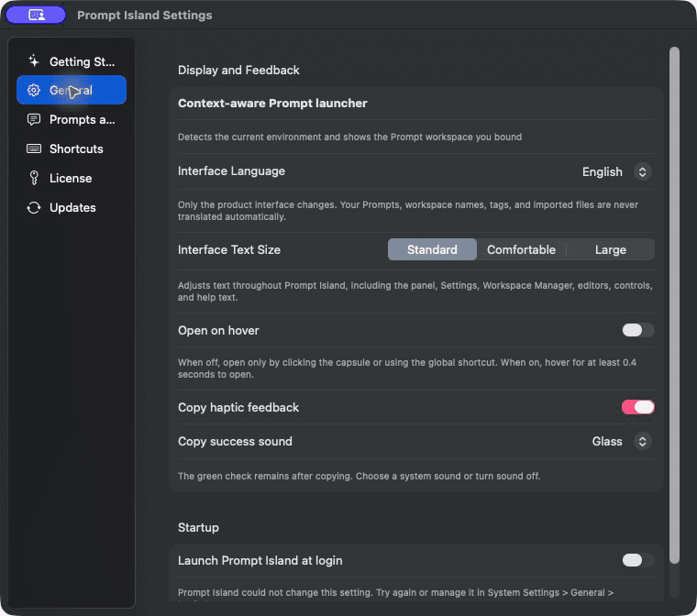The width and height of the screenshot is (697, 616).
Task: Click the Interface Language label
Action: 232,171
